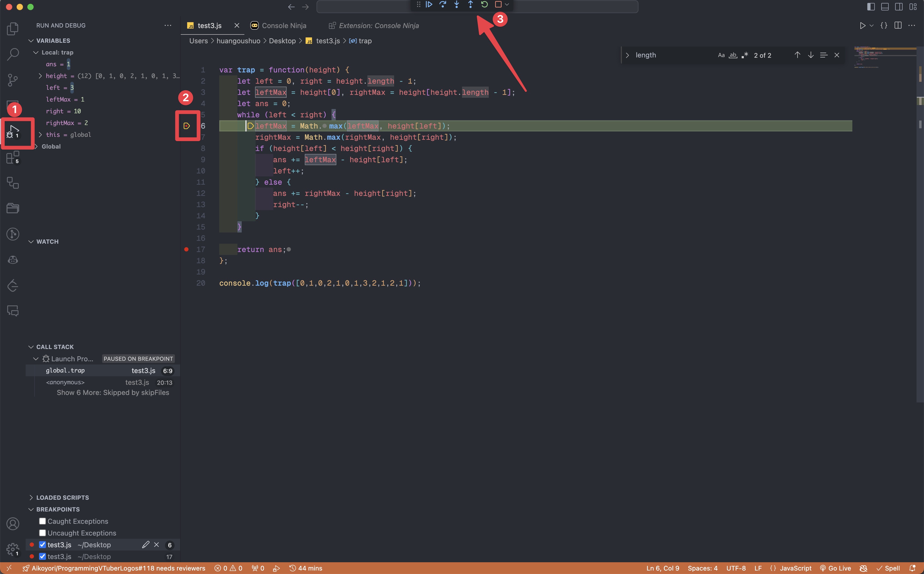Close the test3.js tab
Viewport: 924px width, 574px height.
click(237, 25)
